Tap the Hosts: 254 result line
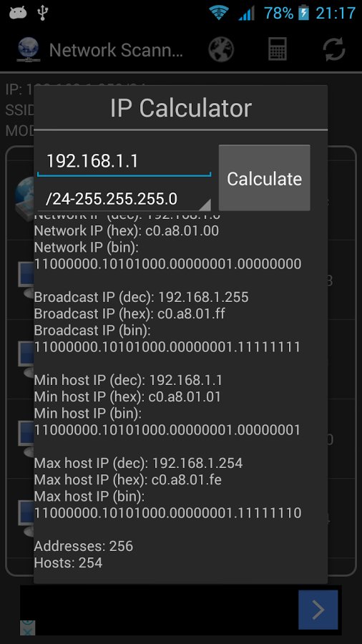Viewport: 362px width, 644px height. tap(68, 562)
